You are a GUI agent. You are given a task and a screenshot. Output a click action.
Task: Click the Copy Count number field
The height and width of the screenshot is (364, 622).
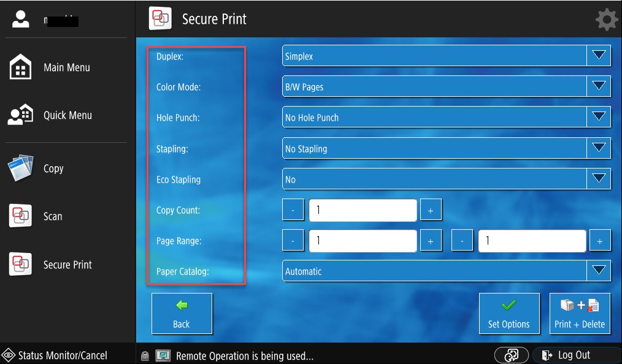(x=363, y=210)
